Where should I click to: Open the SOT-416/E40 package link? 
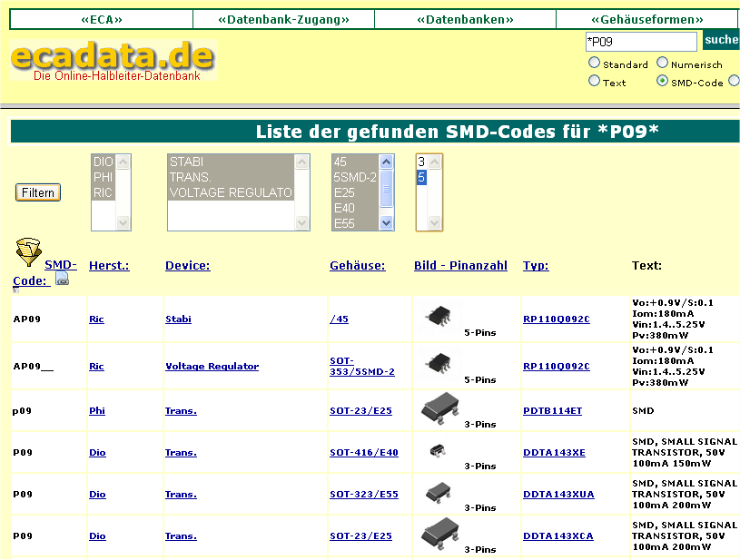pyautogui.click(x=364, y=453)
